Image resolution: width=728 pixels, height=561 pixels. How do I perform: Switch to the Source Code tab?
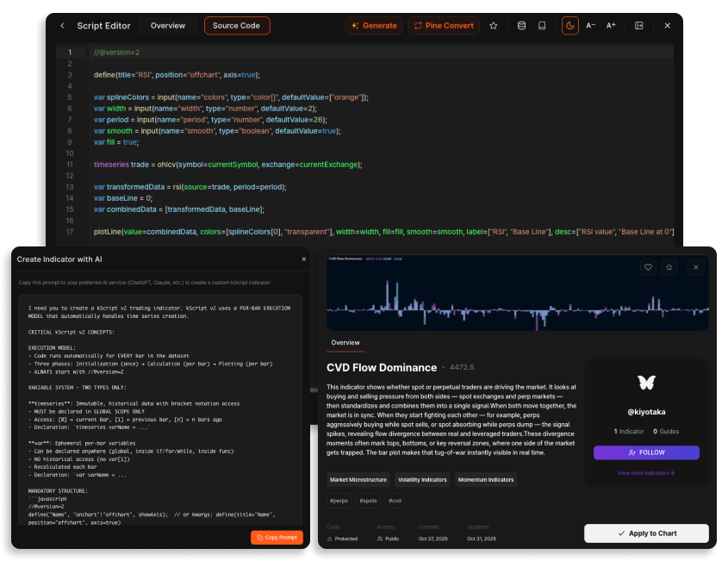[237, 26]
